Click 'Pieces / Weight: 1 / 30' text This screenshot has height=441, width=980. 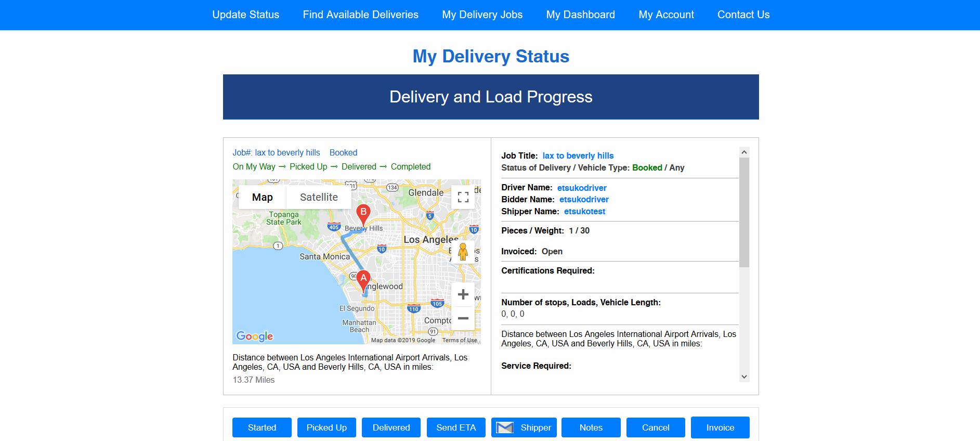click(545, 230)
